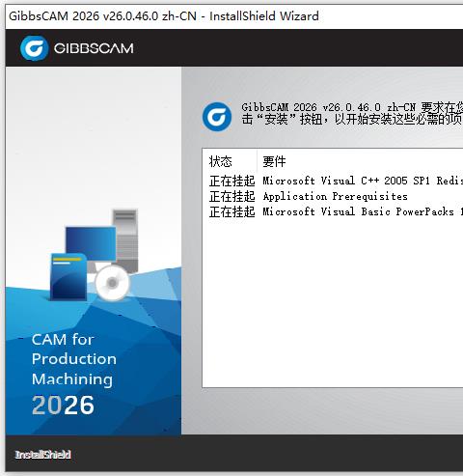Click the 正在挂起 status for Visual Basic PowerPacks
This screenshot has width=463, height=476.
tap(231, 211)
